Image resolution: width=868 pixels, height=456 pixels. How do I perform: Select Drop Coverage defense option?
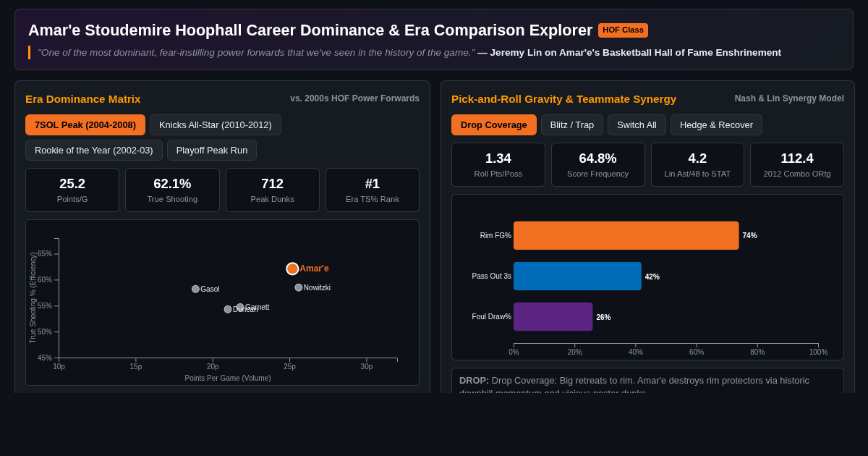click(x=494, y=124)
